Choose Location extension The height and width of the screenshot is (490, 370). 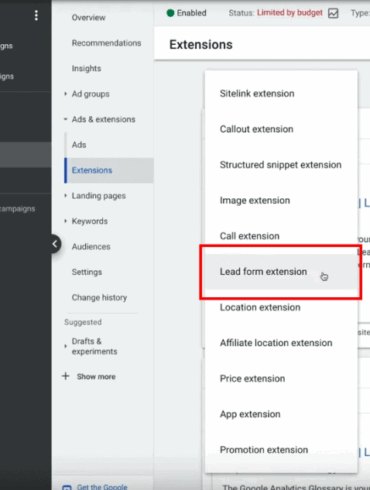coord(281,307)
